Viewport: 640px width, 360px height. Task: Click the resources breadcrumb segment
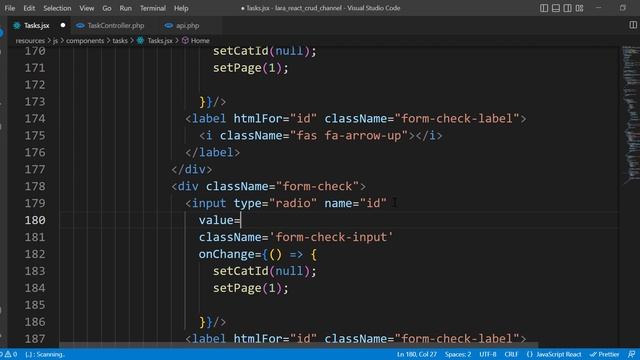tap(30, 40)
